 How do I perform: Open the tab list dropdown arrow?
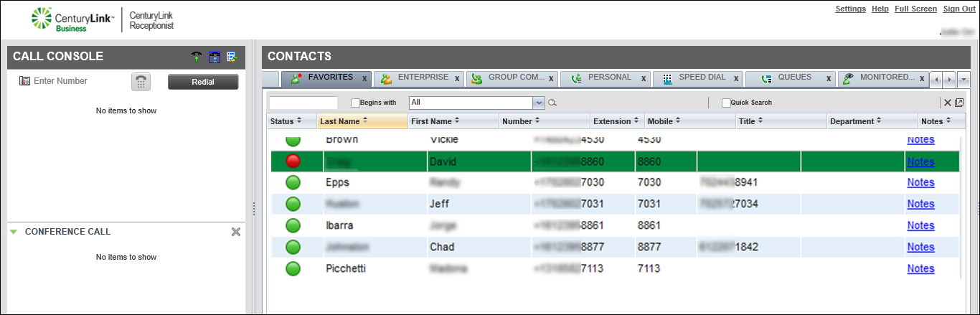pos(963,79)
